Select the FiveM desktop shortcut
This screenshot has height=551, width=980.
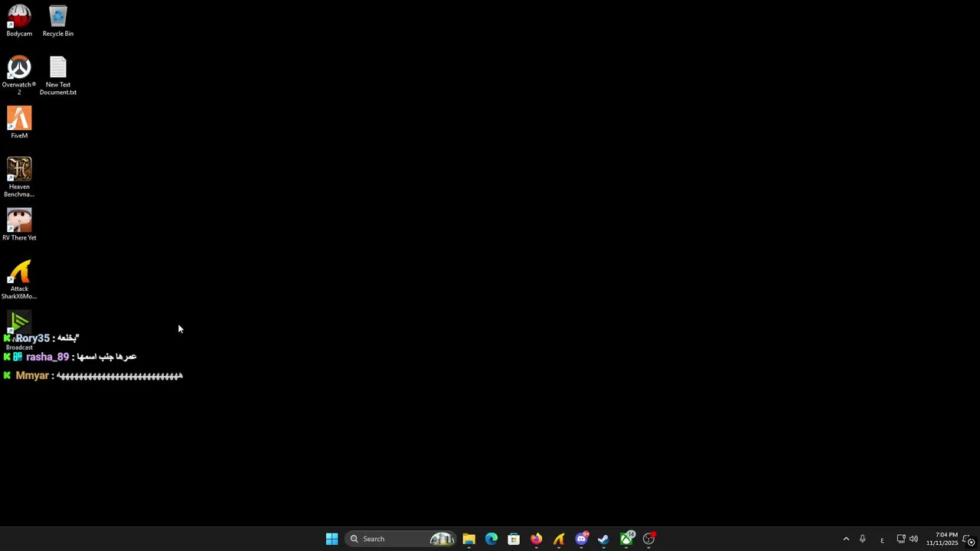(x=19, y=122)
